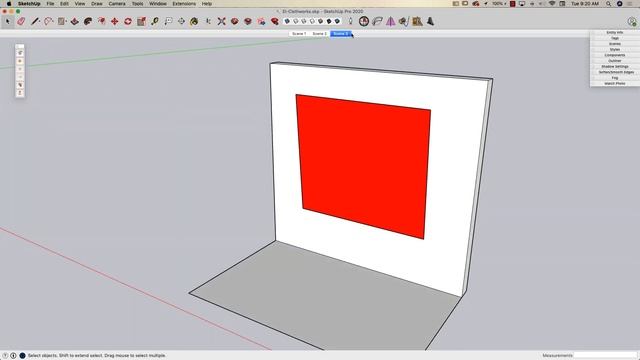Open the Camera menu

coord(117,4)
